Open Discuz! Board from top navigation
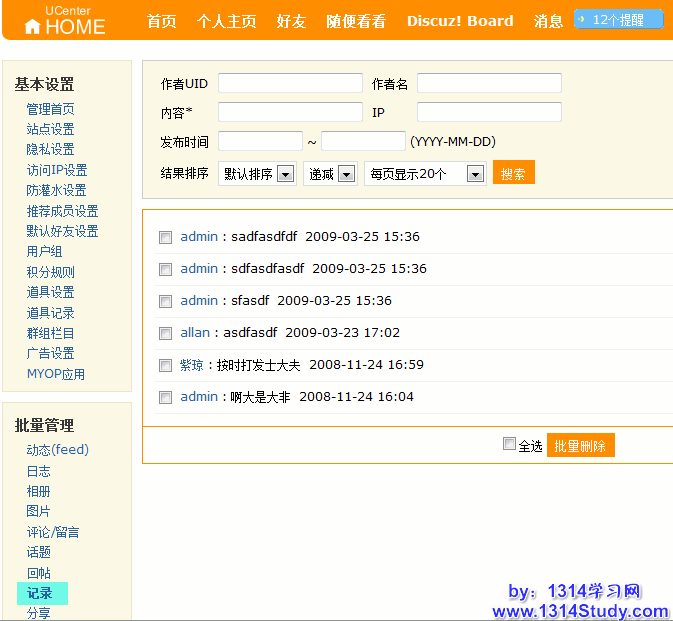 click(460, 21)
